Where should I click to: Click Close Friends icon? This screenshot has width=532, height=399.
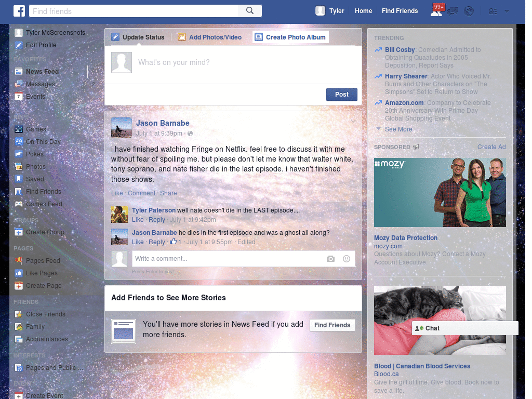point(19,314)
